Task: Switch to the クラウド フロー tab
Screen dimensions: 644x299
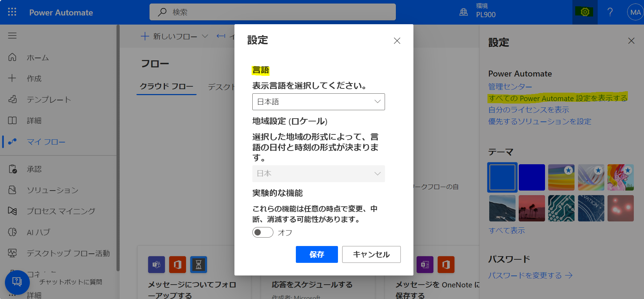Action: click(166, 86)
